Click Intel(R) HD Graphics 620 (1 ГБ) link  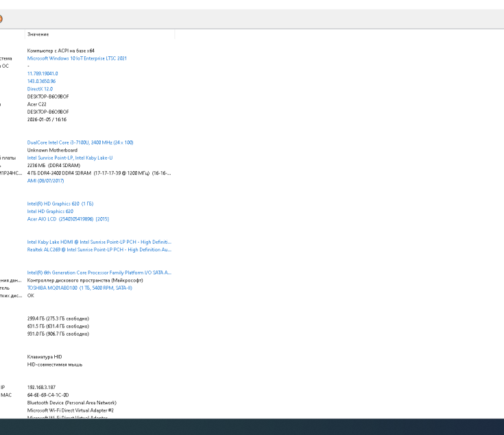pyautogui.click(x=60, y=203)
